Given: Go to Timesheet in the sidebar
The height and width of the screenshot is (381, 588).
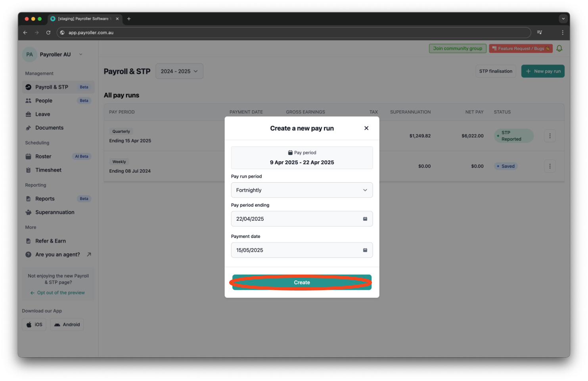Looking at the screenshot, I should coord(48,170).
